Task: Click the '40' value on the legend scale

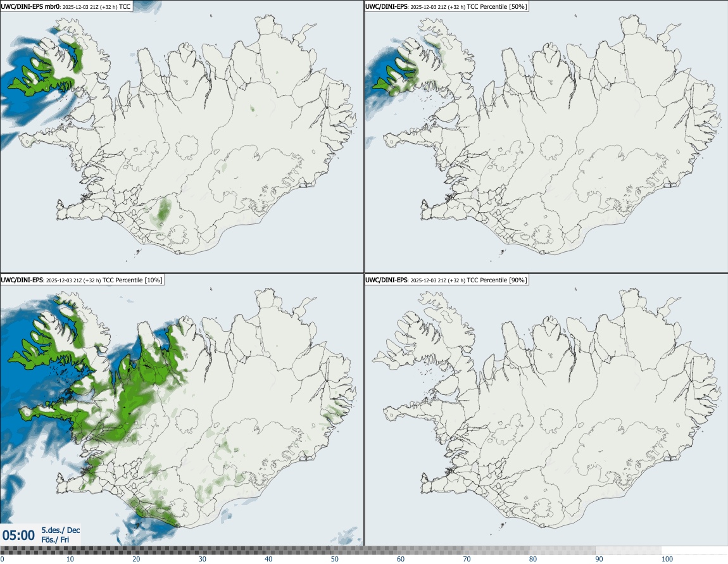Action: (268, 559)
